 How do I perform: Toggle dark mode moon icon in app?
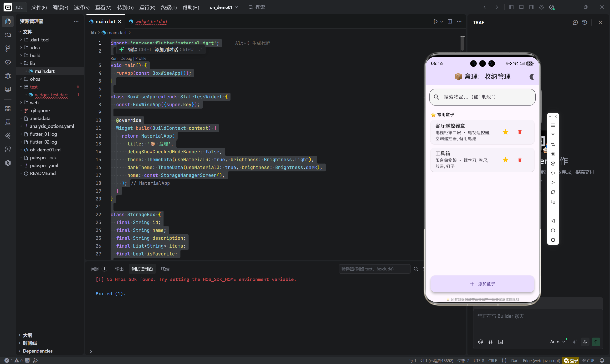point(531,77)
